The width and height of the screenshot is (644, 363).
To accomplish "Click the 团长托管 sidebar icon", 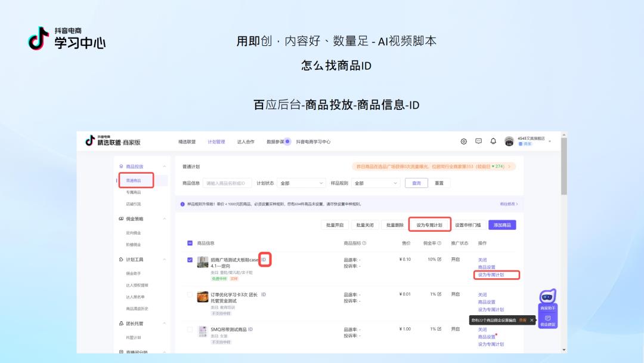I will tap(121, 324).
